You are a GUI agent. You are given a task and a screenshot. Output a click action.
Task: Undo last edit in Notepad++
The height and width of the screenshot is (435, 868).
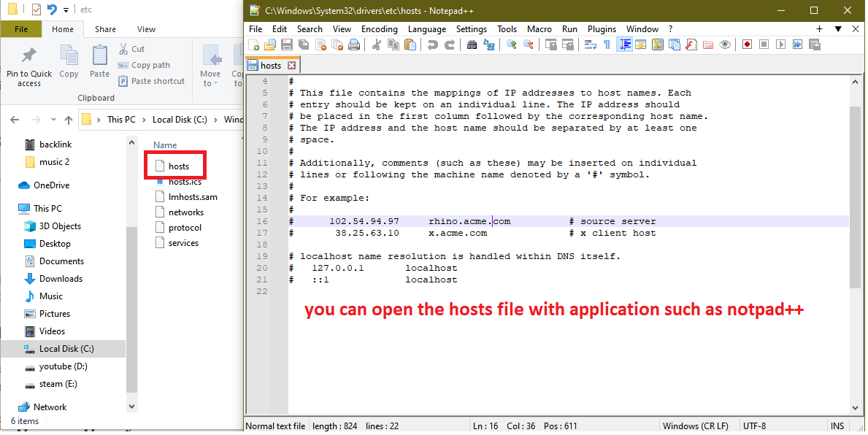click(432, 45)
